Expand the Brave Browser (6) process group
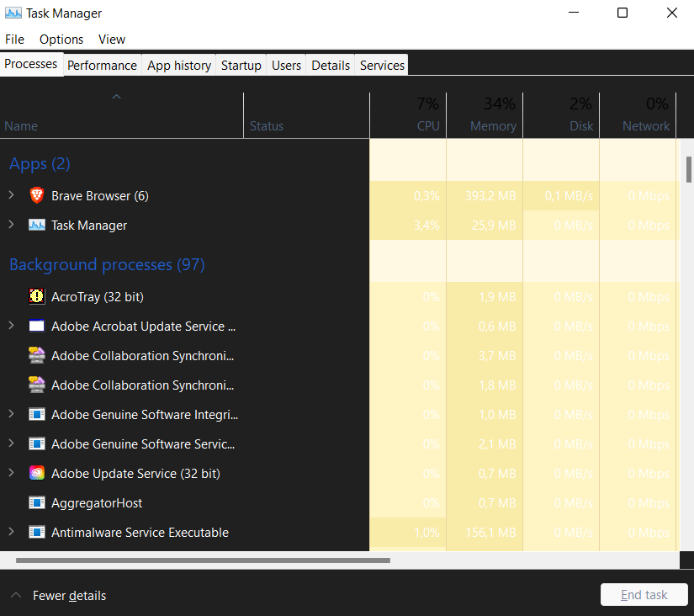The height and width of the screenshot is (616, 694). click(x=12, y=195)
